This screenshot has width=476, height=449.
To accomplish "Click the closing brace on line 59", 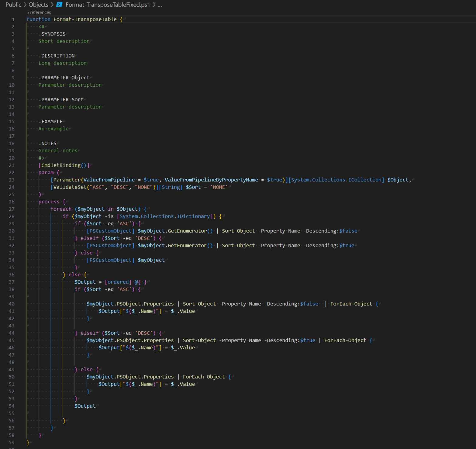I will 27,442.
